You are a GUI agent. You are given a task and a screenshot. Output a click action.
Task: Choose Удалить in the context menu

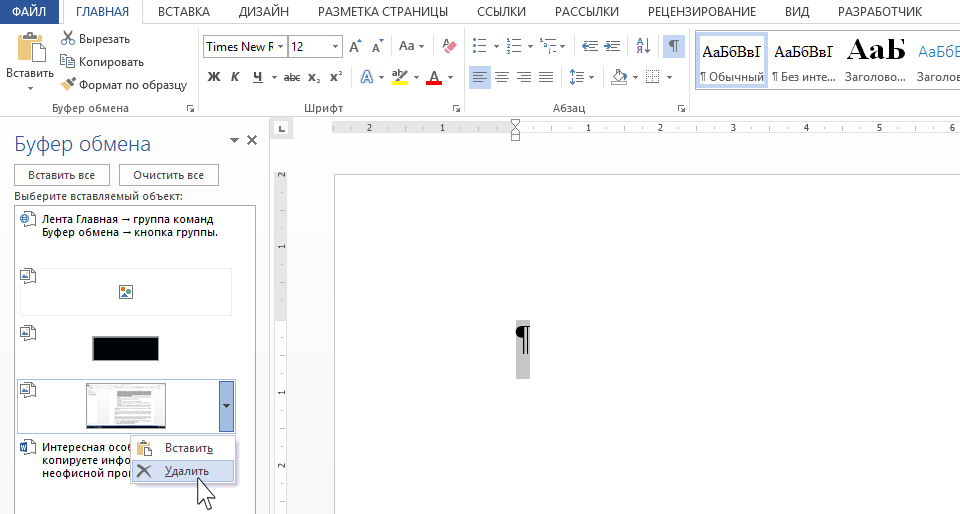[186, 471]
